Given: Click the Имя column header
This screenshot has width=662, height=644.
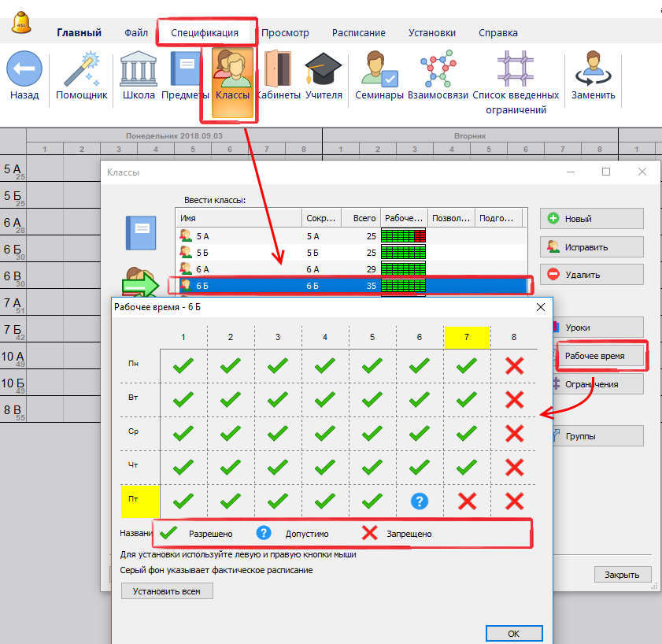Looking at the screenshot, I should click(238, 218).
